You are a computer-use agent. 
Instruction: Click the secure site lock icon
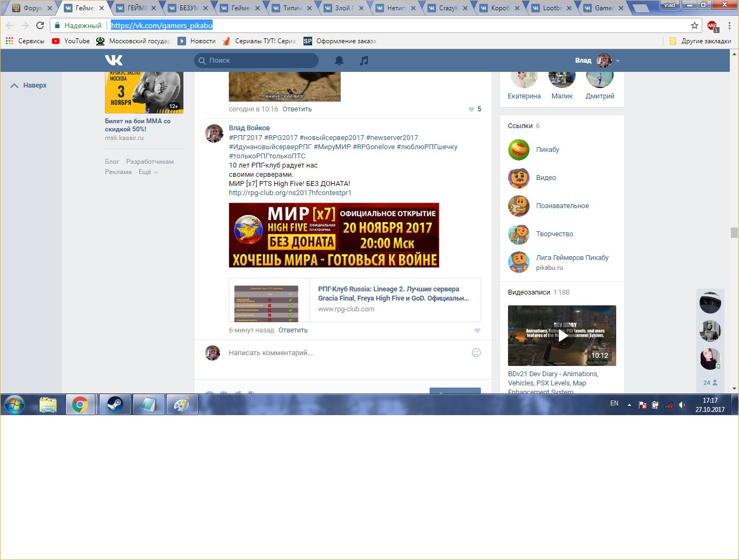pos(58,25)
